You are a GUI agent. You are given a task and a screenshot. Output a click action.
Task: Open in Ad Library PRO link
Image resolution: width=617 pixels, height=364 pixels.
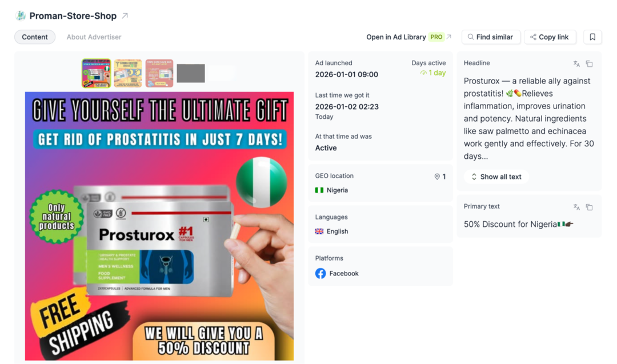[408, 37]
